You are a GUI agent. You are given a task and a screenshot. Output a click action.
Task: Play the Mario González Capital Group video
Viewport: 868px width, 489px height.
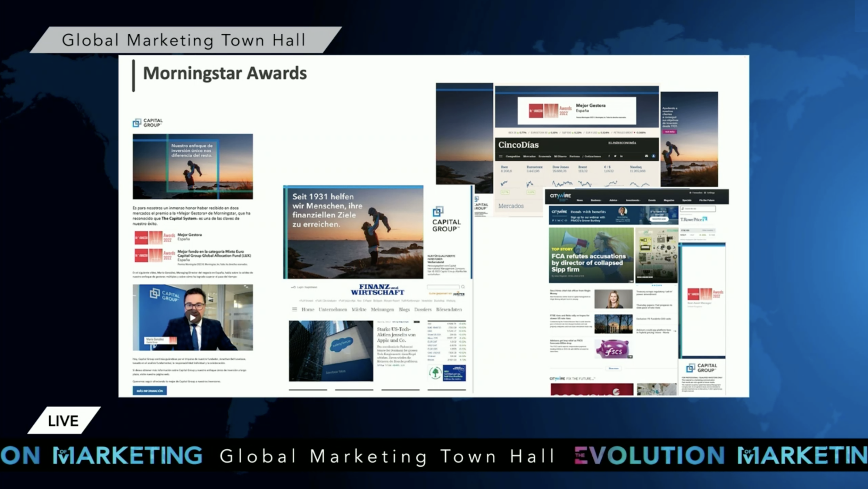(193, 317)
